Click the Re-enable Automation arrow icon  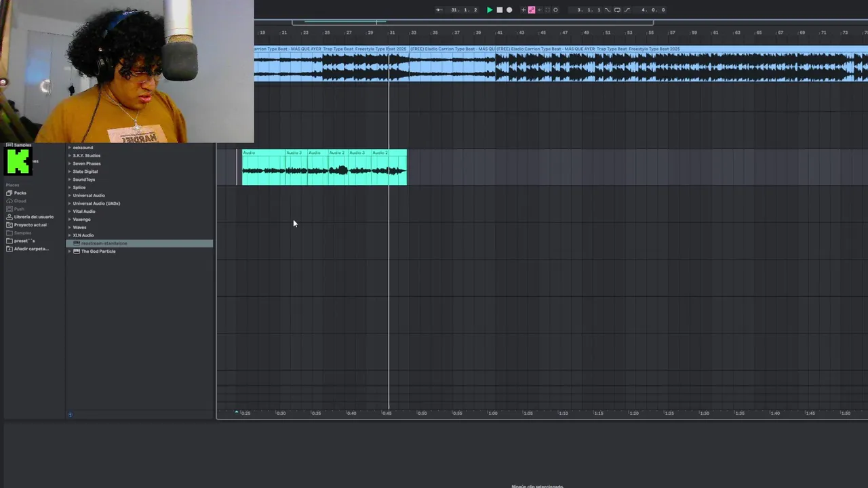540,9
